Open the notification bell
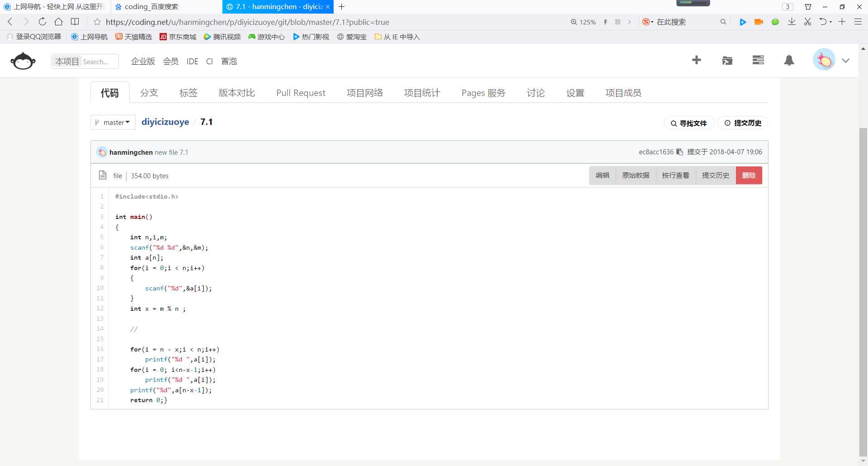Viewport: 868px width, 466px height. (x=789, y=60)
